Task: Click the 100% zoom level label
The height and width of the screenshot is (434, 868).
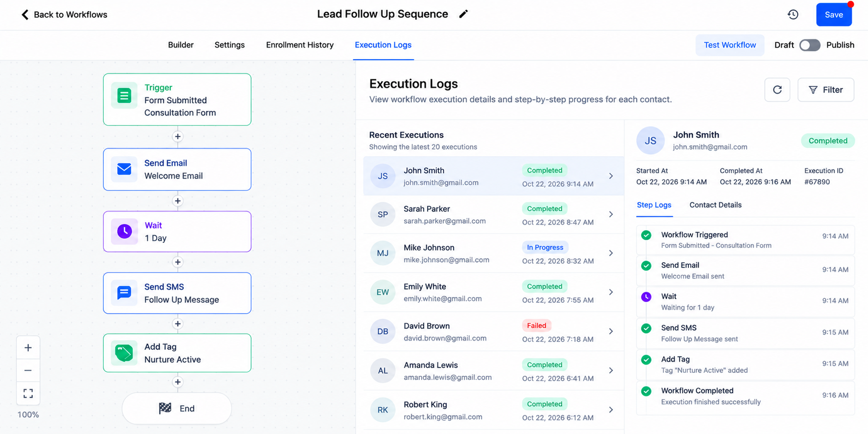Action: point(28,415)
